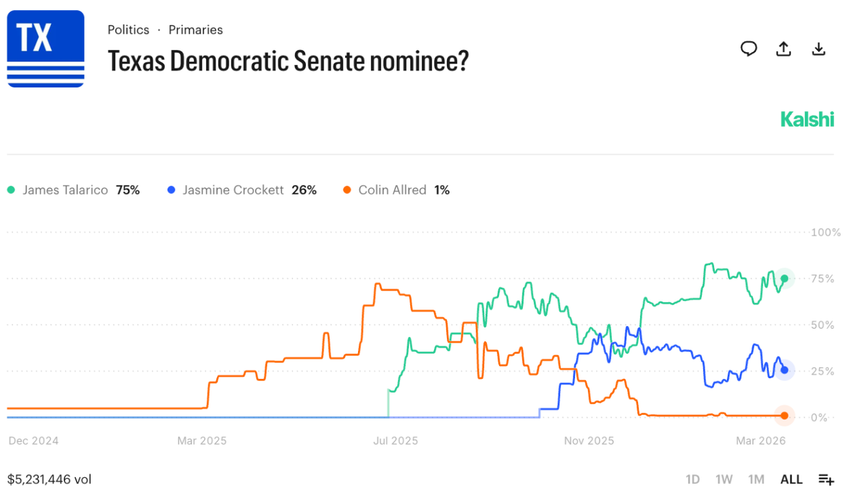Select the ALL timeframe

pyautogui.click(x=791, y=479)
